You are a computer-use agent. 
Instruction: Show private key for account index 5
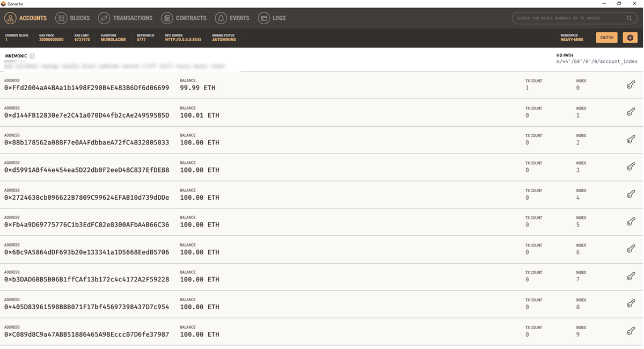pos(631,221)
